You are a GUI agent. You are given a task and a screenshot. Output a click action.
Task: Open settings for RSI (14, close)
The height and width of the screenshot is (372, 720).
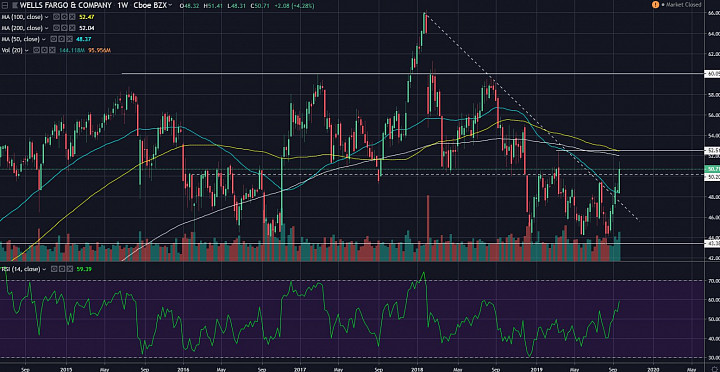click(x=62, y=269)
